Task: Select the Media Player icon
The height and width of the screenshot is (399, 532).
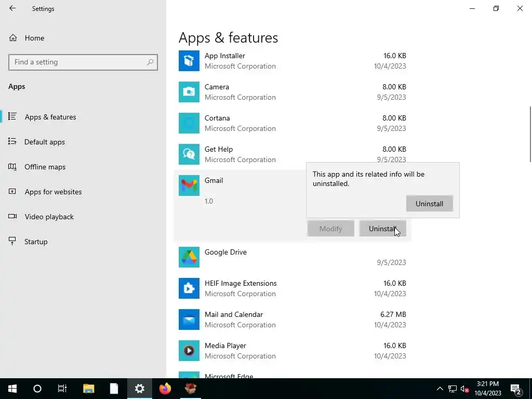Action: [189, 351]
